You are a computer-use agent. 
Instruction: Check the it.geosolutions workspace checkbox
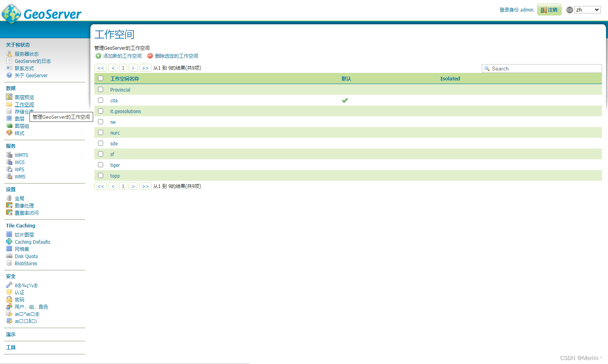click(x=101, y=111)
